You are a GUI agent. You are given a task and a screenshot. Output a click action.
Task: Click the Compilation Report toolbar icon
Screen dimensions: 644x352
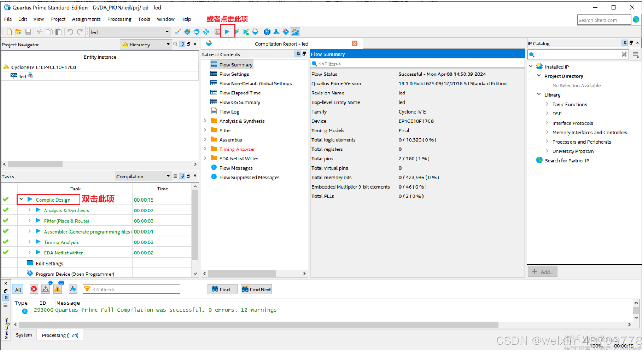pyautogui.click(x=255, y=32)
